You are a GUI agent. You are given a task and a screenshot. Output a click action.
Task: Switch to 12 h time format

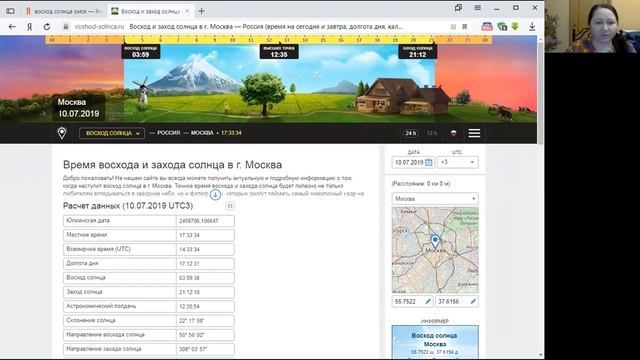point(432,133)
